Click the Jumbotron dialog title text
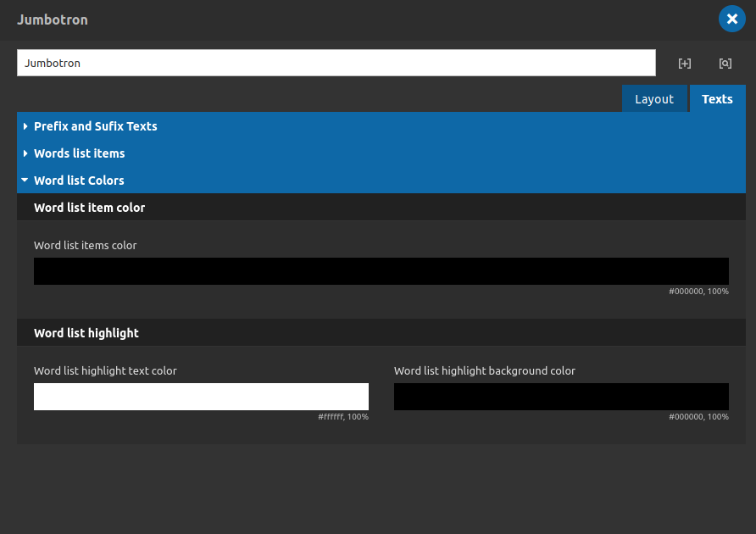Screen dimensions: 756x534 pyautogui.click(x=53, y=19)
